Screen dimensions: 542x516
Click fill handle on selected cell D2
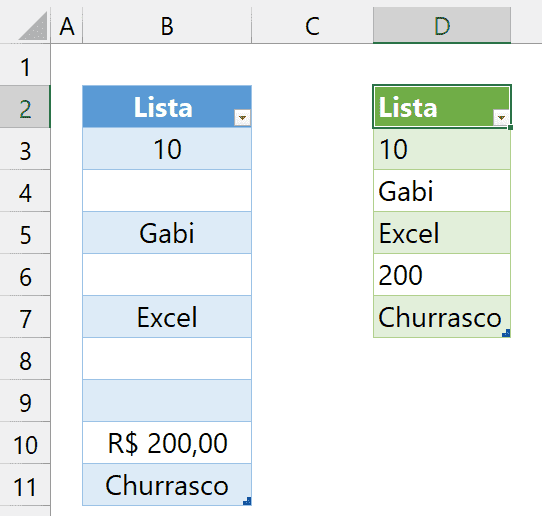[511, 128]
